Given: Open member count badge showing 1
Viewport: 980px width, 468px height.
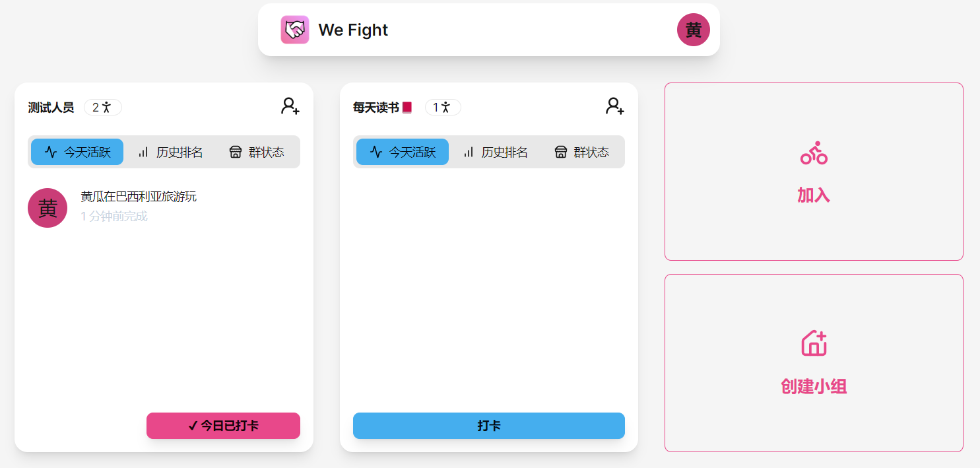Looking at the screenshot, I should pyautogui.click(x=443, y=107).
